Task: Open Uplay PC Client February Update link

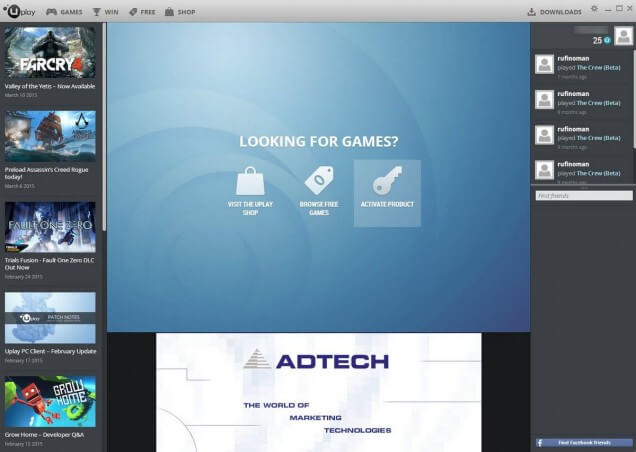Action: [x=51, y=351]
